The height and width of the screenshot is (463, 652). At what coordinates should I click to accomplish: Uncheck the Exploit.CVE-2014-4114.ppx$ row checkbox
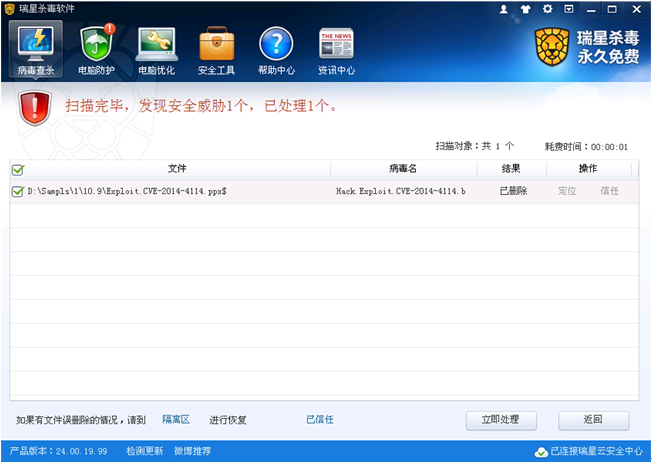coord(17,191)
